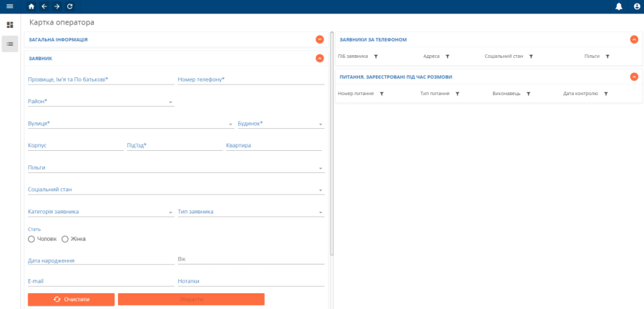The width and height of the screenshot is (644, 309).
Task: Open the hamburger menu
Action: [10, 6]
